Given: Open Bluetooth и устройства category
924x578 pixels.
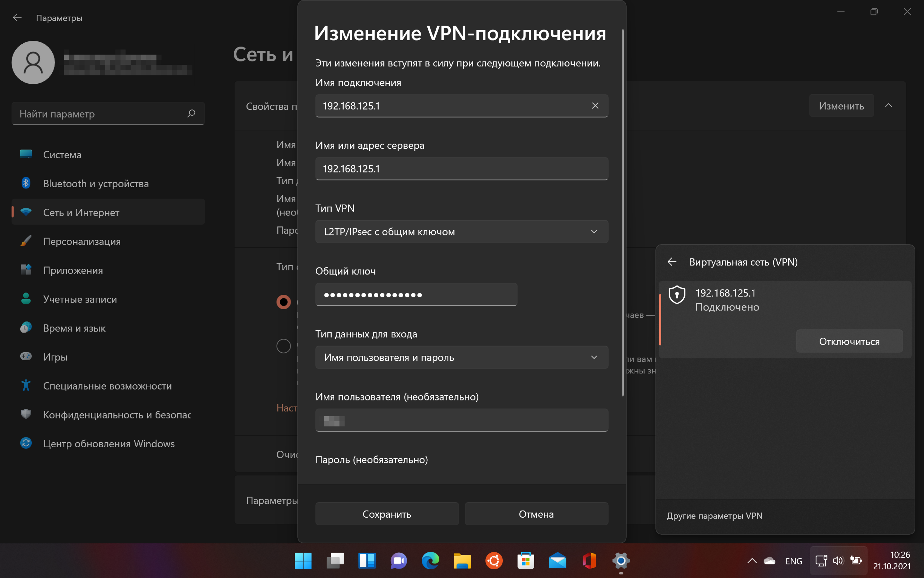Looking at the screenshot, I should (x=108, y=183).
